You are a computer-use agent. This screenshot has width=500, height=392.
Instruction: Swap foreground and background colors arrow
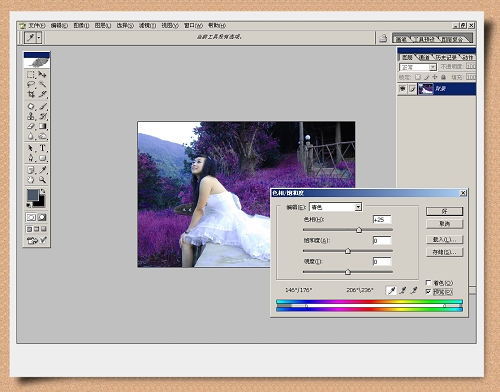(43, 191)
